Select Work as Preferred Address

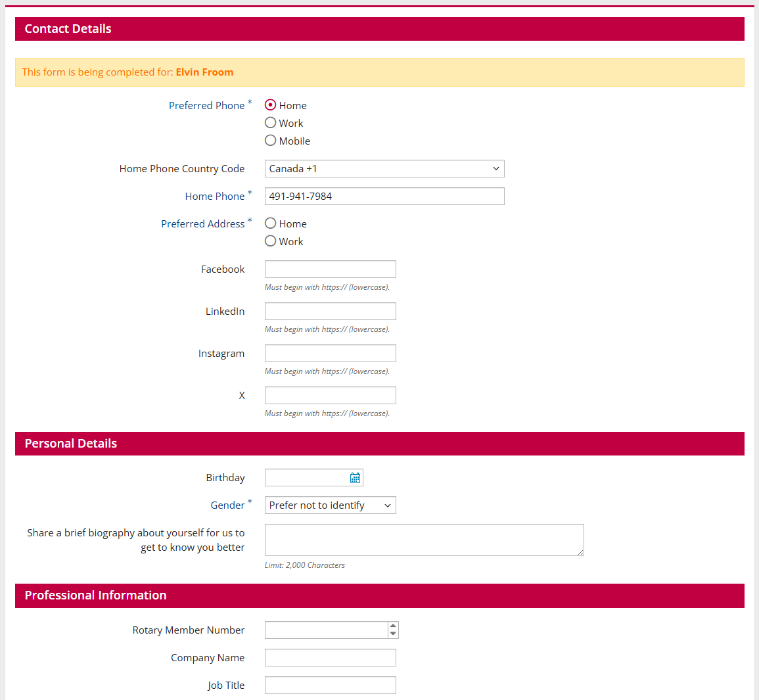pos(270,241)
